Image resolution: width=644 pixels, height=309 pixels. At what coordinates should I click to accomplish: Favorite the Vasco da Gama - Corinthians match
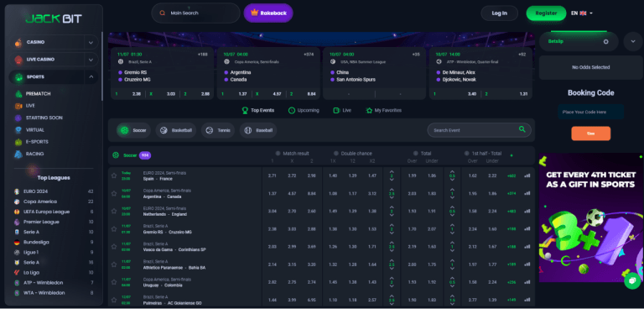pos(114,247)
